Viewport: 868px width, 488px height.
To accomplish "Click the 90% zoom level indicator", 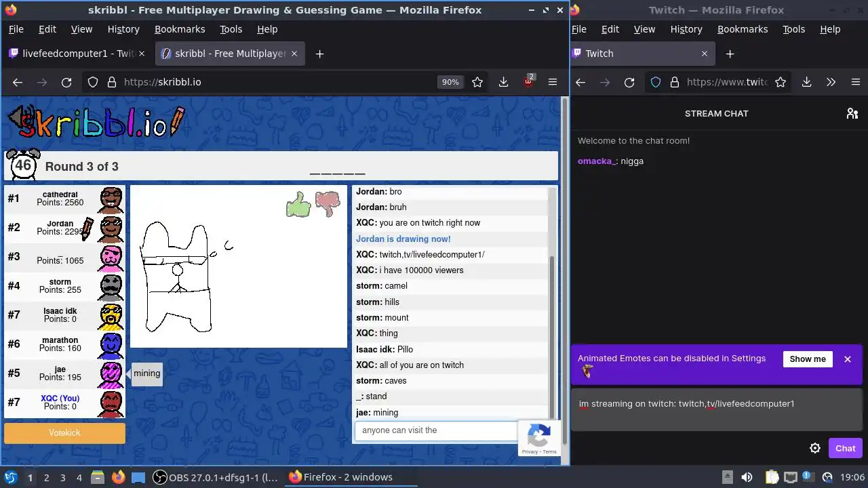I will coord(450,82).
